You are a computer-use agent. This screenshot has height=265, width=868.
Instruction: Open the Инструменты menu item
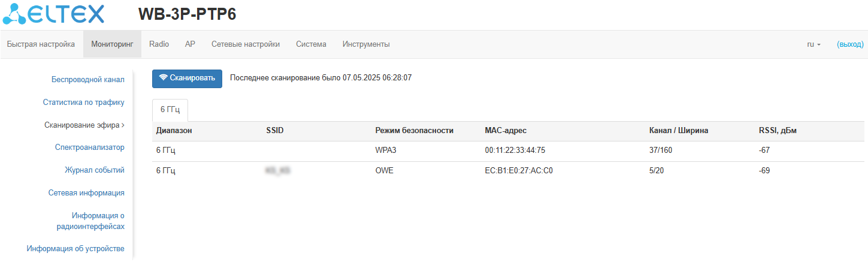[x=366, y=44]
